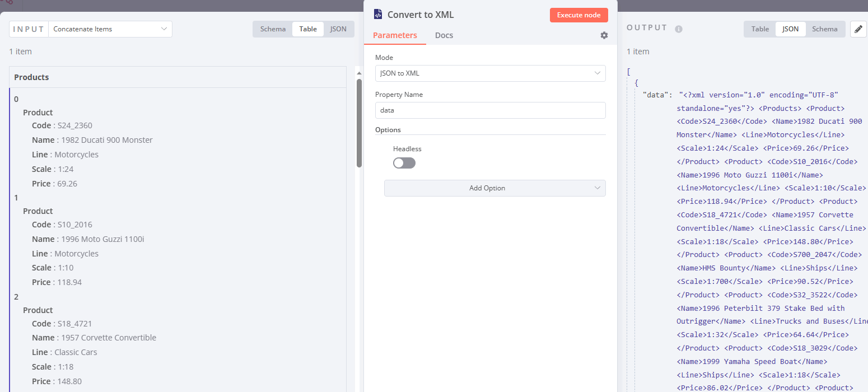
Task: Click the info icon beside OUTPUT
Action: click(x=679, y=28)
